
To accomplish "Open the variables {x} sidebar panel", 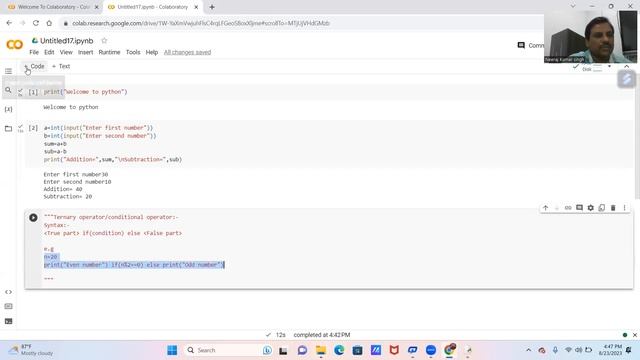I will [8, 109].
